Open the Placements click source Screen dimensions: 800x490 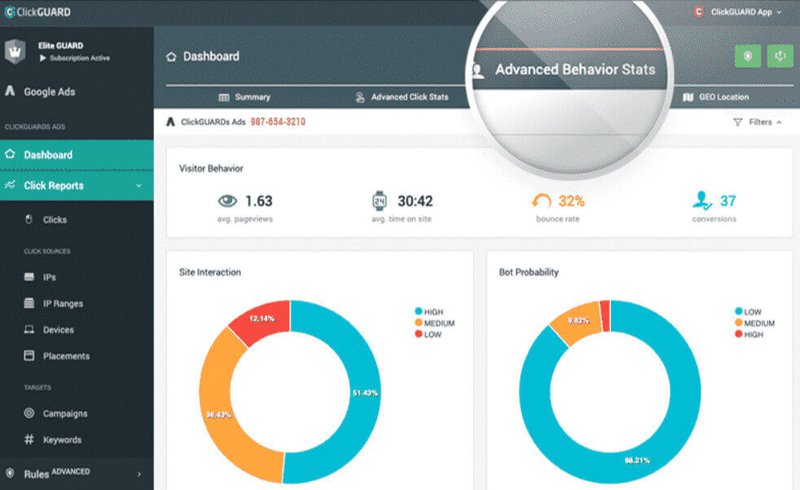pyautogui.click(x=66, y=356)
